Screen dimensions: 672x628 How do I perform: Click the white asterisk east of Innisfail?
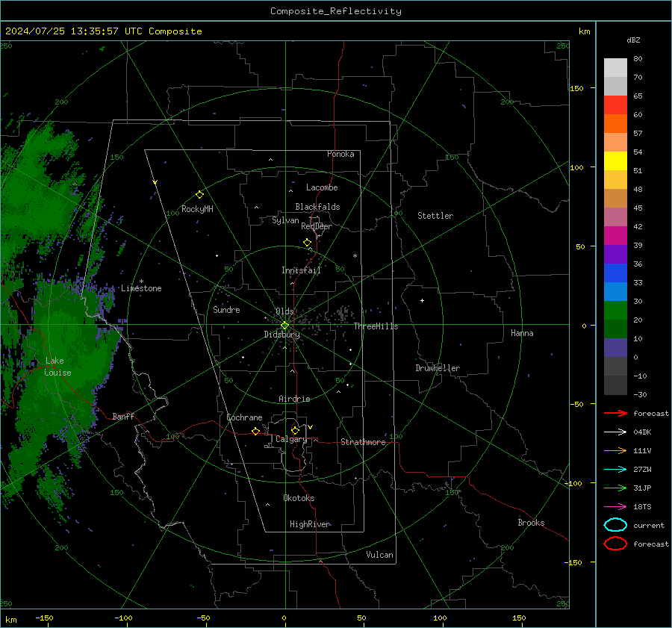pos(355,256)
